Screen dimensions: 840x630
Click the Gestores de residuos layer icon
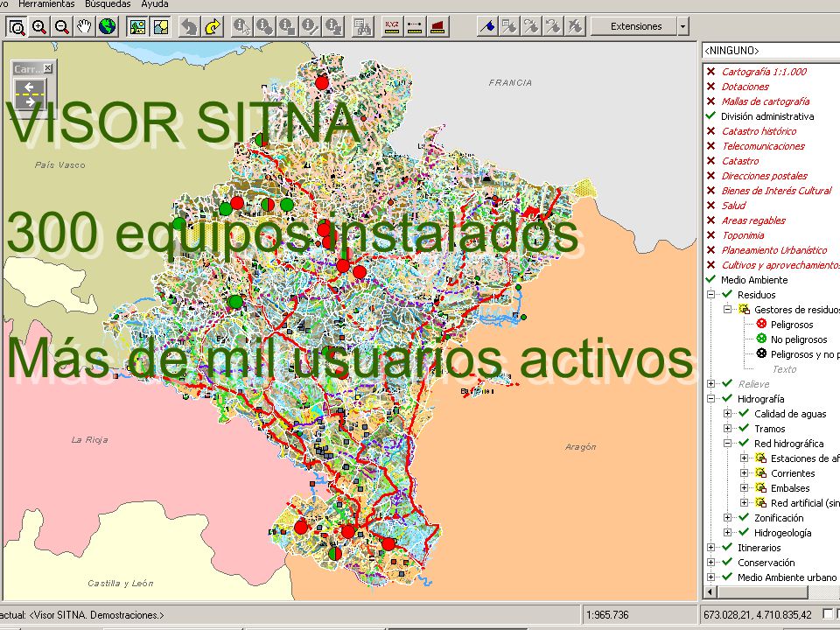pyautogui.click(x=744, y=310)
